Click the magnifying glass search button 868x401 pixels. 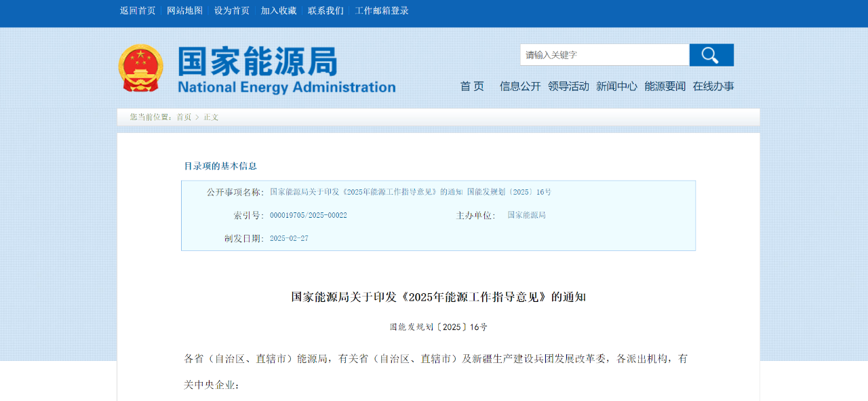711,55
